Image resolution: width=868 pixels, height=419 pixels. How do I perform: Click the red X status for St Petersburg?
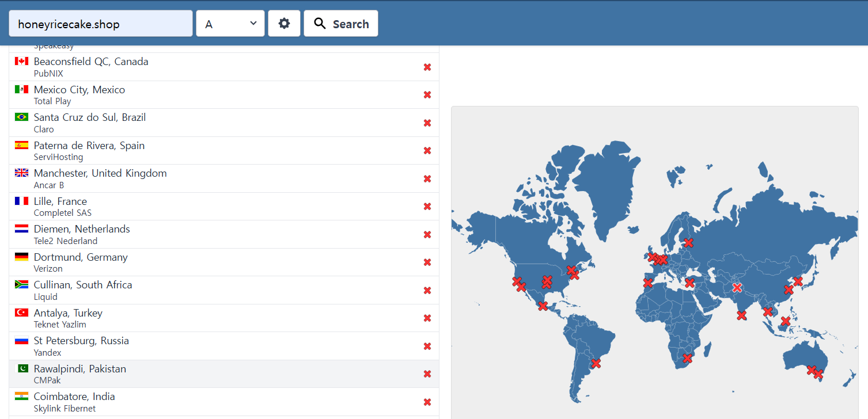pyautogui.click(x=427, y=346)
